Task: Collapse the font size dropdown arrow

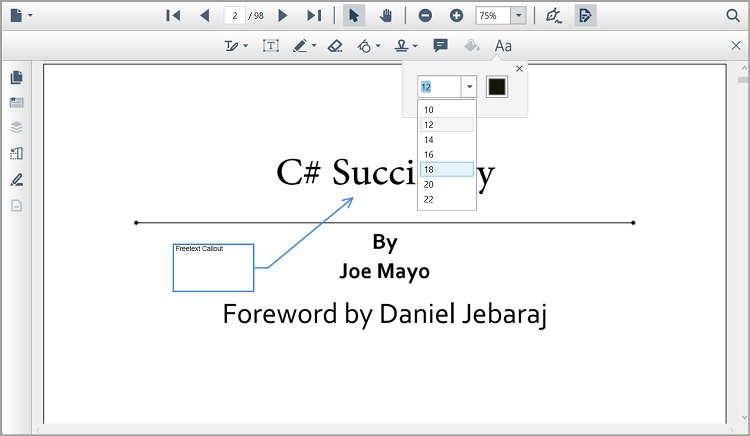Action: (468, 87)
